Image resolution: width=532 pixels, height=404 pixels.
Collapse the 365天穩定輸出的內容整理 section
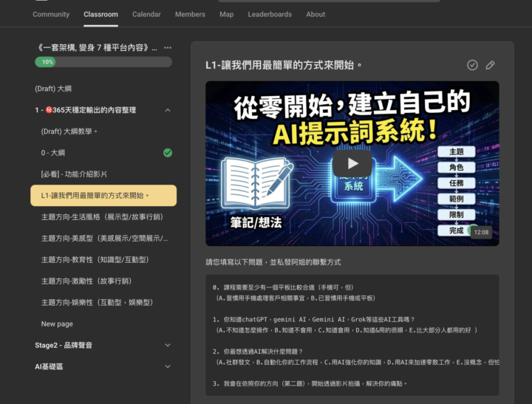[x=168, y=110]
